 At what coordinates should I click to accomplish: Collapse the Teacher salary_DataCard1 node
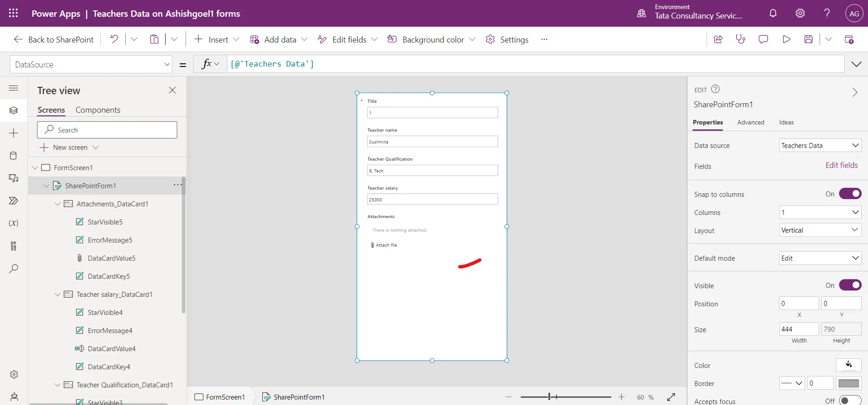(x=57, y=294)
